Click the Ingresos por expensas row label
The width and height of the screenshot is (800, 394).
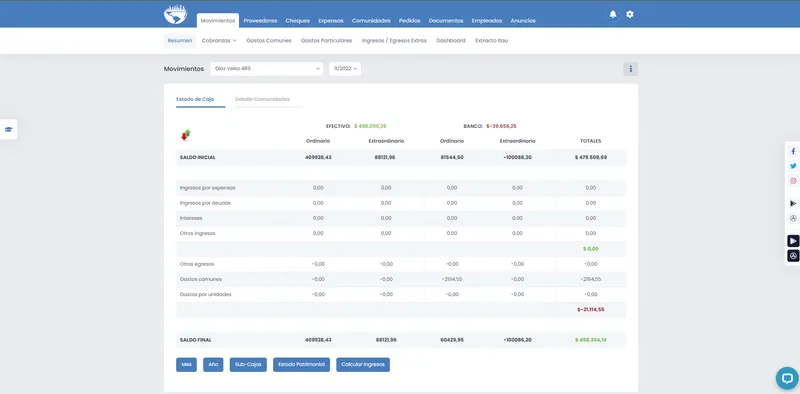tap(207, 188)
